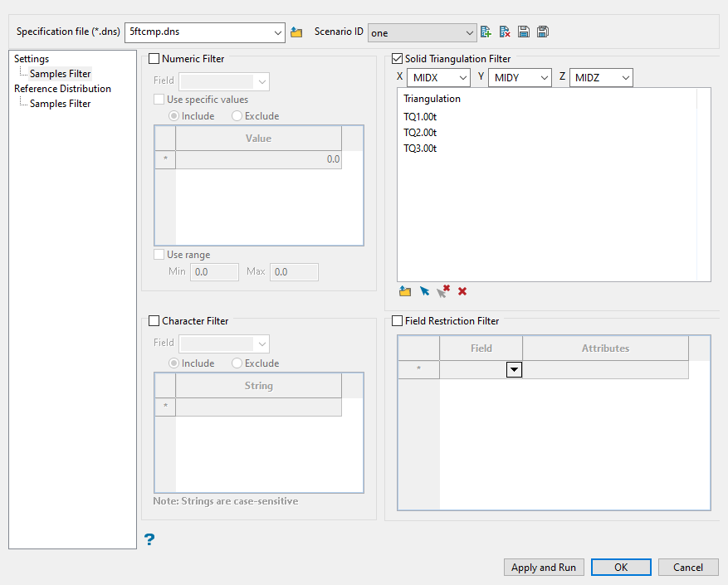Uncheck the Solid Triangulation Filter
Screen dimensions: 728x585
[x=397, y=59]
